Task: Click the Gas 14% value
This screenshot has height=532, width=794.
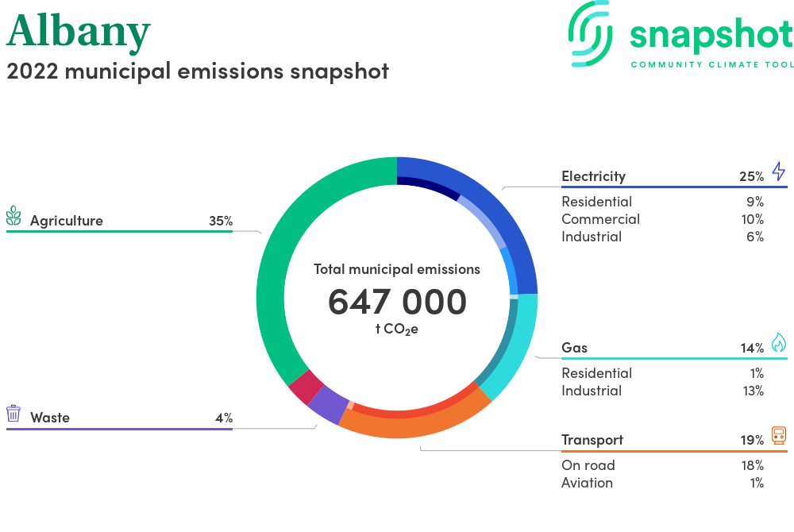Action: 752,348
